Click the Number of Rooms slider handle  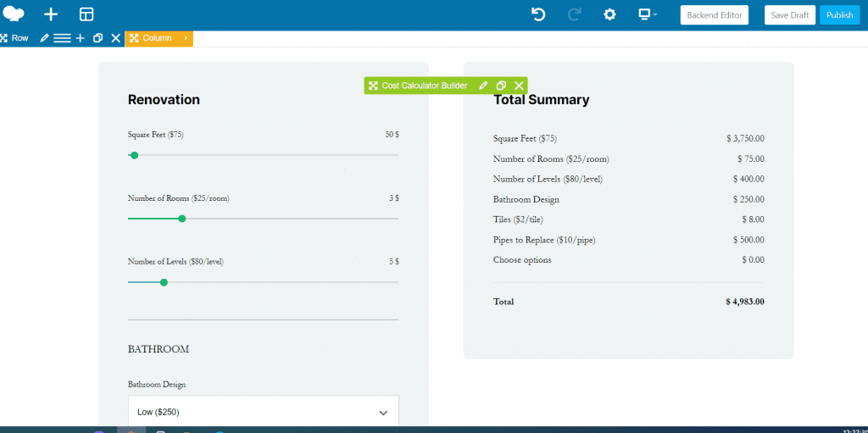(x=182, y=219)
